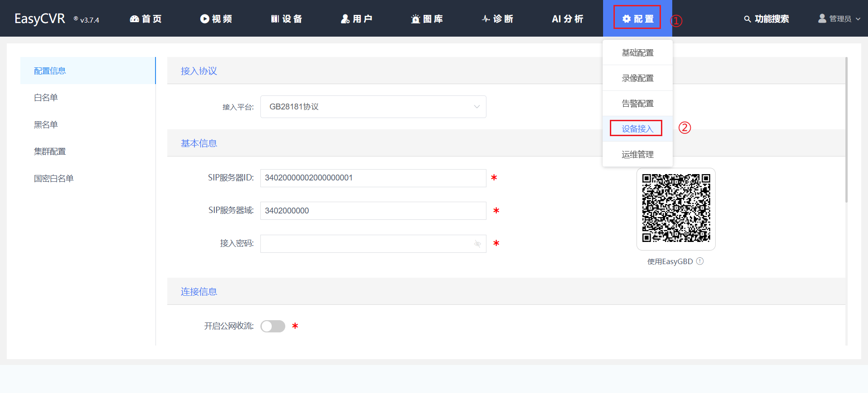Click the user icon in navbar
The width and height of the screenshot is (868, 393).
345,19
